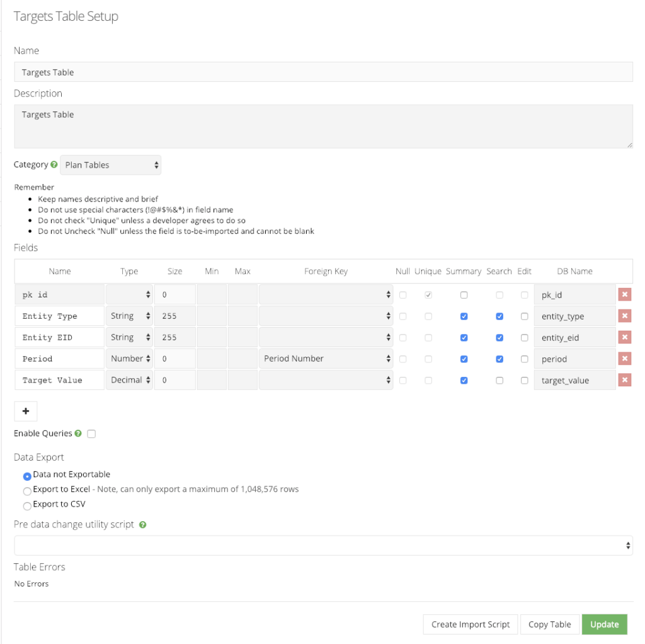Open Type dropdown for Entity EID row

(x=129, y=337)
